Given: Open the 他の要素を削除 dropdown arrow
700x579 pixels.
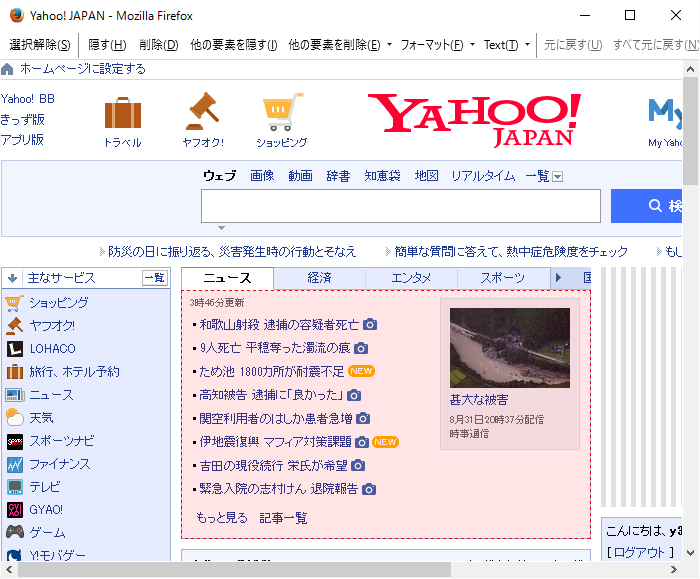Looking at the screenshot, I should pyautogui.click(x=389, y=45).
